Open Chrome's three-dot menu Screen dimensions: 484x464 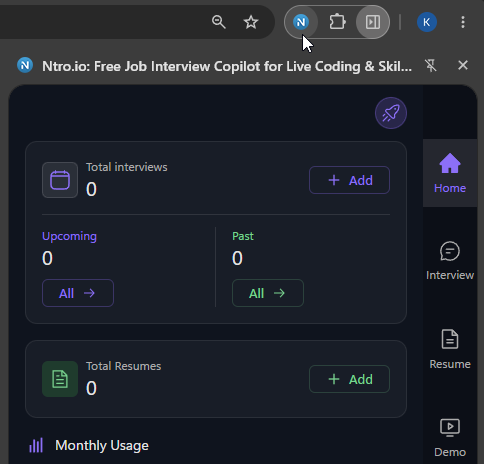463,22
